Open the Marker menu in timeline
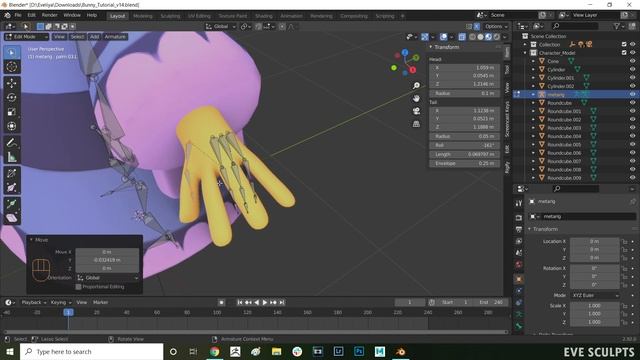Viewport: 640px width, 360px height. coord(100,302)
